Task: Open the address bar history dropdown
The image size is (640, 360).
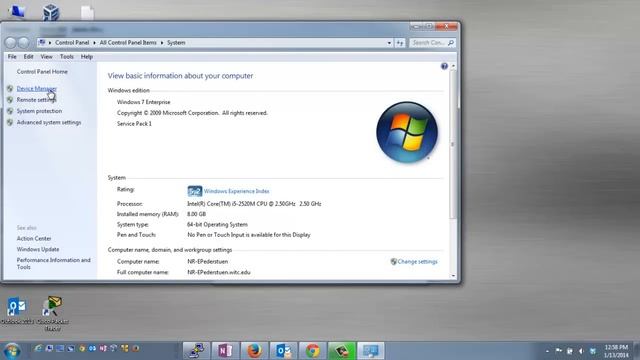Action: click(x=389, y=42)
